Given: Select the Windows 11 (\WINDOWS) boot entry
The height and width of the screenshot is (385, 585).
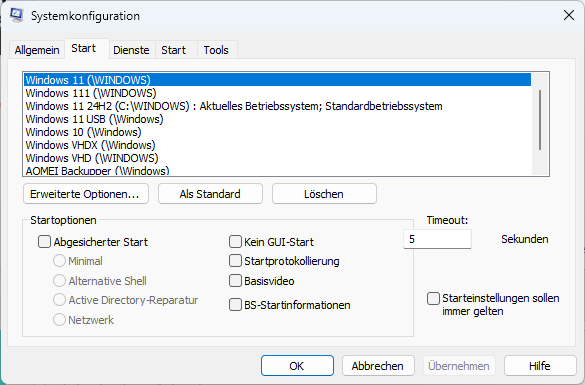Looking at the screenshot, I should 277,80.
